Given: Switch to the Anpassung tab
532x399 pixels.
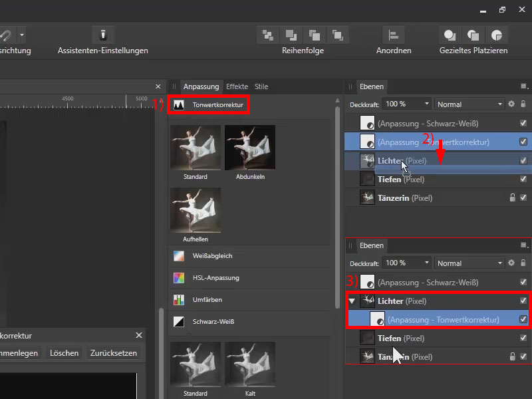Looking at the screenshot, I should [201, 86].
